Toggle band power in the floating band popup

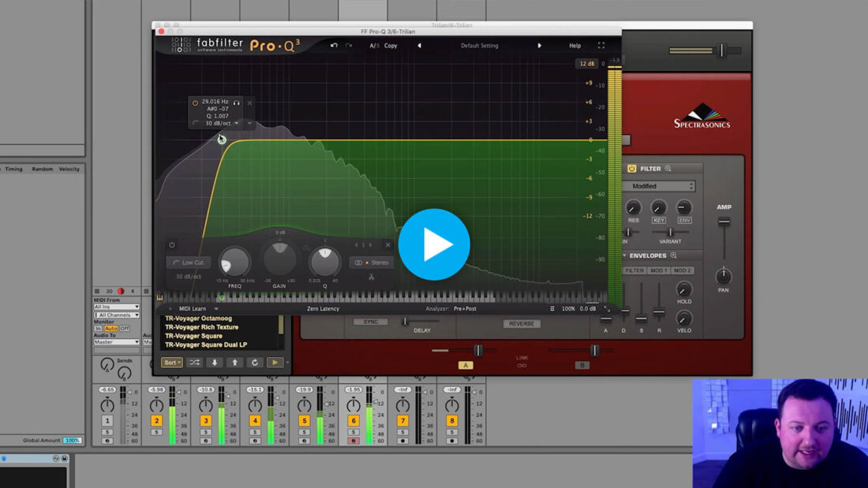[195, 102]
